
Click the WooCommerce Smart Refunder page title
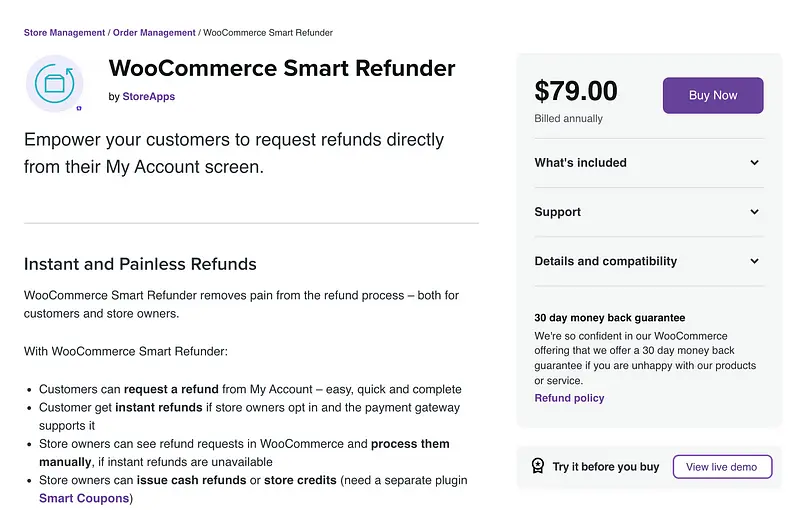click(x=282, y=69)
